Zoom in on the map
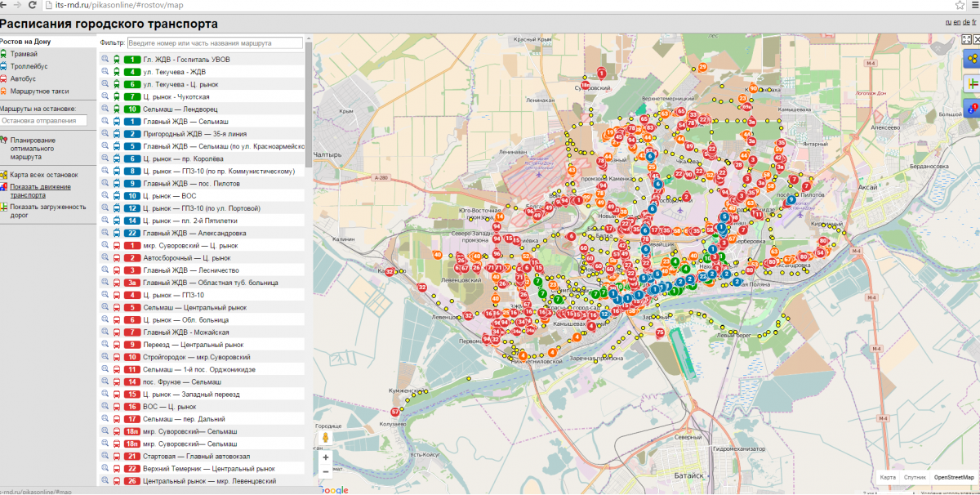 coord(326,457)
